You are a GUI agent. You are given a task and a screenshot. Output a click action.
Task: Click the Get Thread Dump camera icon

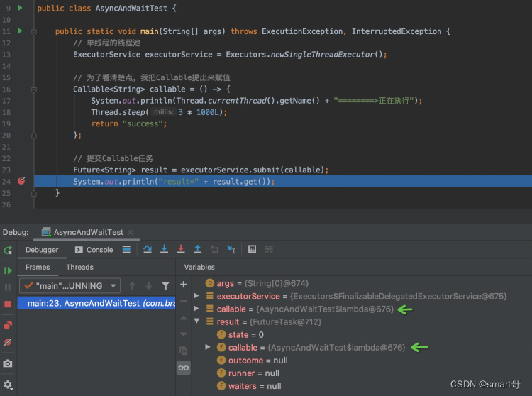point(8,363)
